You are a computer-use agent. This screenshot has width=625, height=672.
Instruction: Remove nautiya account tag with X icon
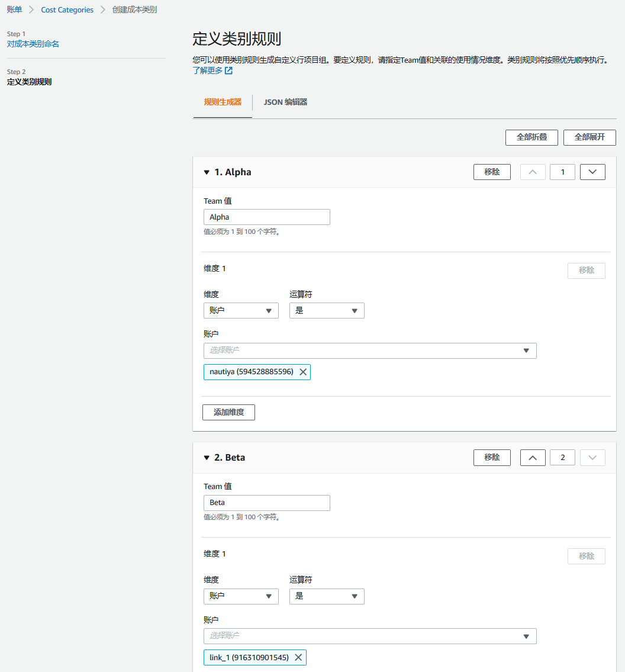pos(303,372)
